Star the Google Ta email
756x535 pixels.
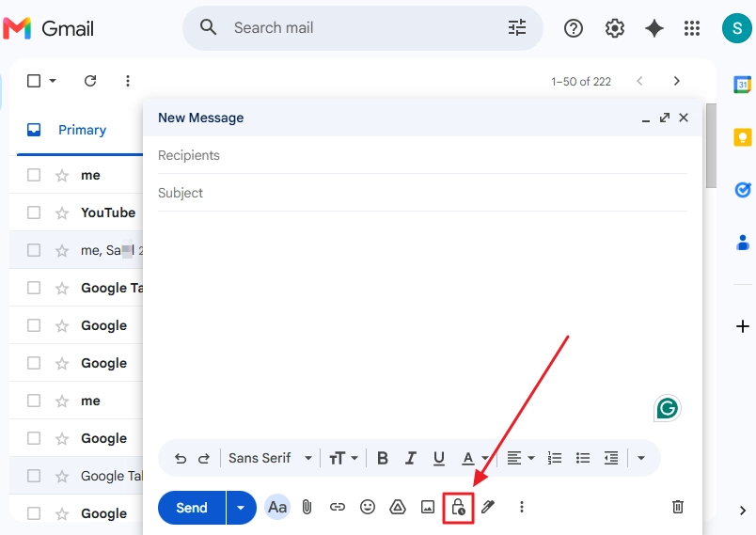[62, 288]
